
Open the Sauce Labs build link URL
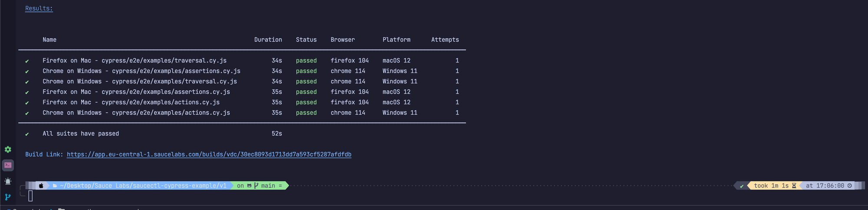(x=209, y=154)
